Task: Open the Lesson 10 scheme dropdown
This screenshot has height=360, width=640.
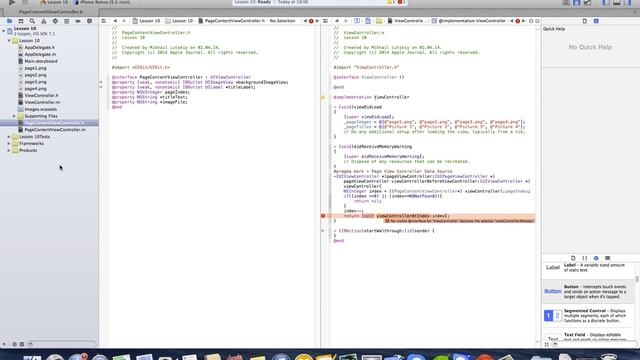Action: 54,2
